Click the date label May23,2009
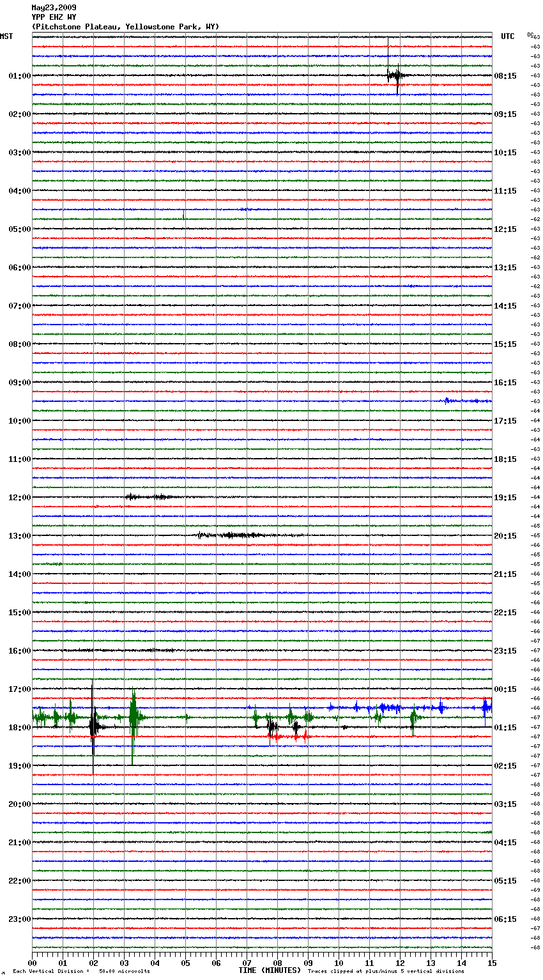 point(54,8)
